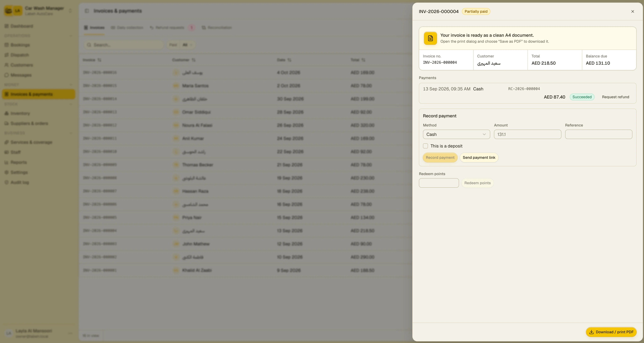Collapse the Money section in the sidebar
The width and height of the screenshot is (644, 343).
point(39,85)
